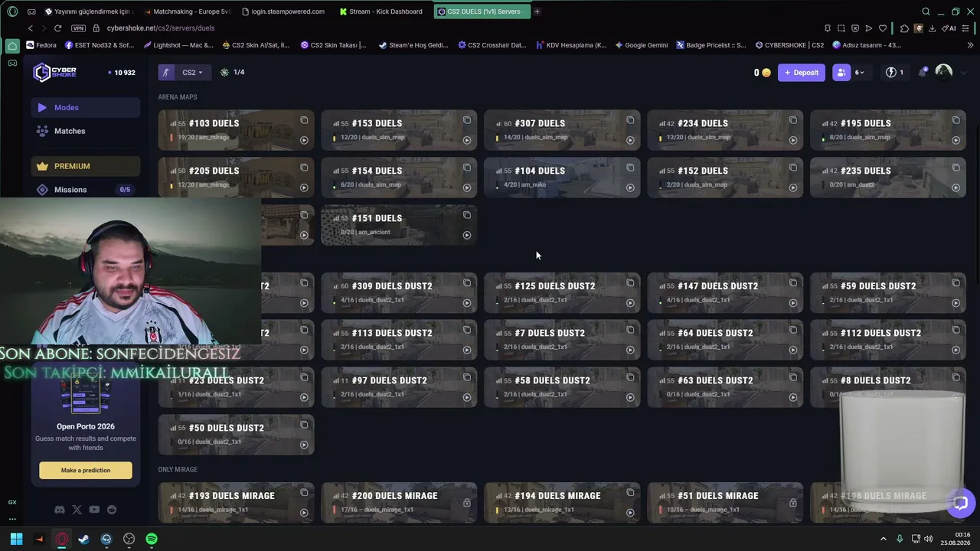This screenshot has width=980, height=551.
Task: Open the Fedora bookmark
Action: pyautogui.click(x=41, y=45)
